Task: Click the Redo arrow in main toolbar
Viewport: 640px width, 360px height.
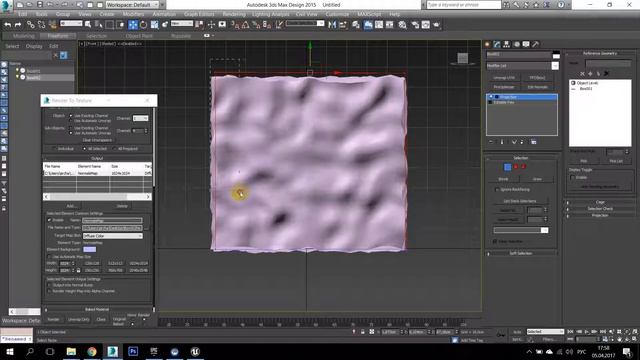Action: click(18, 25)
